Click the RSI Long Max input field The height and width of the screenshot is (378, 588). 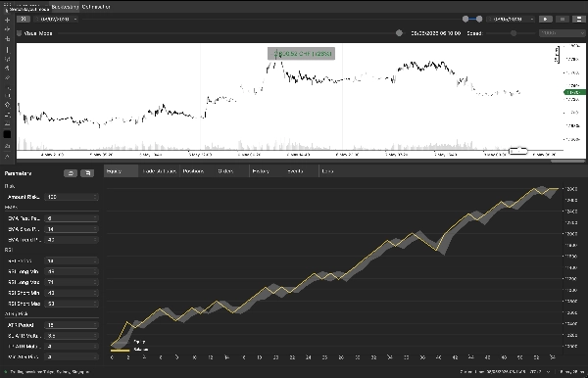(x=72, y=282)
